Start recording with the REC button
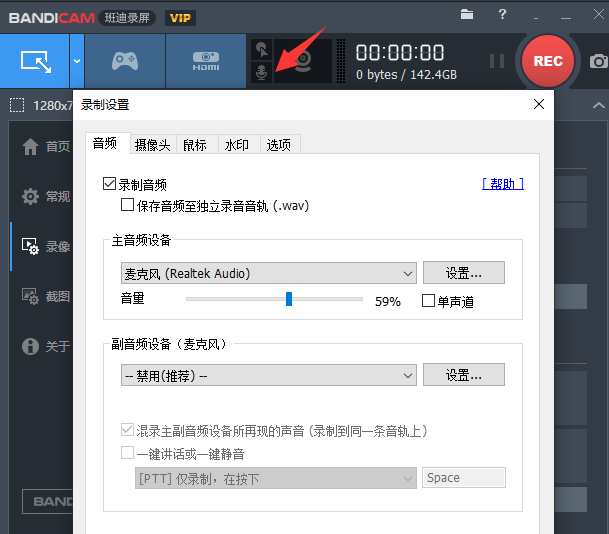This screenshot has width=609, height=534. point(548,61)
